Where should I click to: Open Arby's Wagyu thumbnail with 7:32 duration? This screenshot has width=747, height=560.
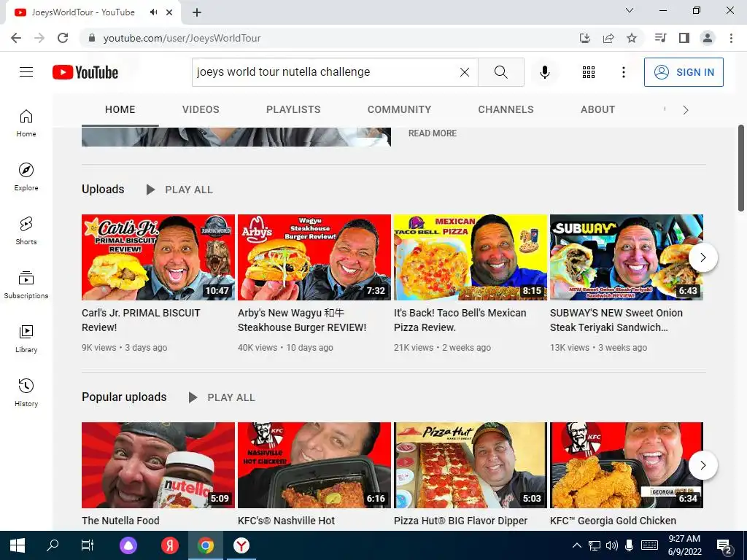314,257
